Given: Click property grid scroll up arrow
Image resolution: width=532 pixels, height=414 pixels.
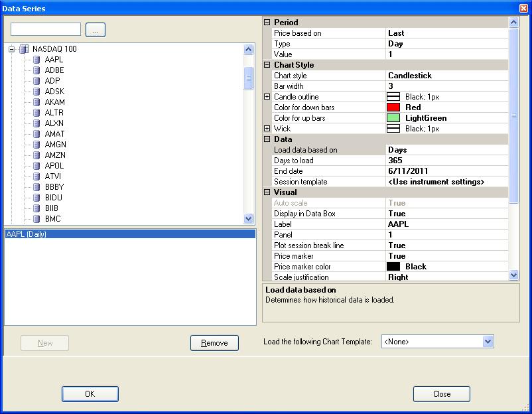Looking at the screenshot, I should pyautogui.click(x=513, y=23).
